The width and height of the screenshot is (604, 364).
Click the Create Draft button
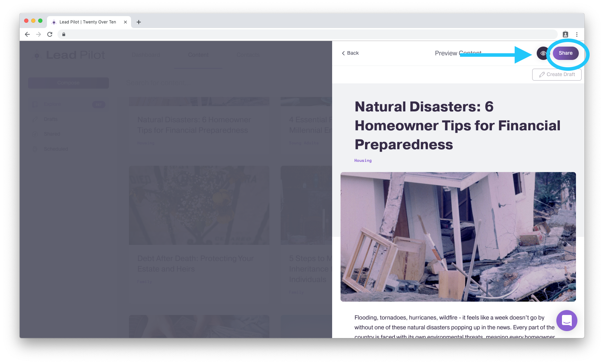point(557,75)
